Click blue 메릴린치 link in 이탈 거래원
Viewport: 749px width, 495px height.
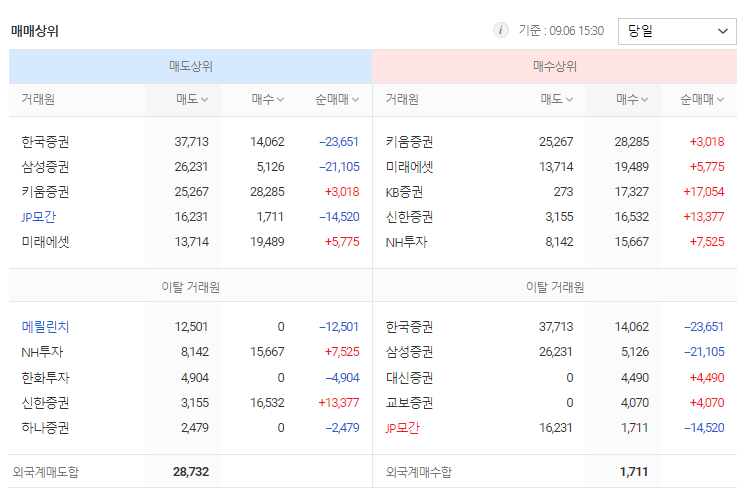click(45, 327)
